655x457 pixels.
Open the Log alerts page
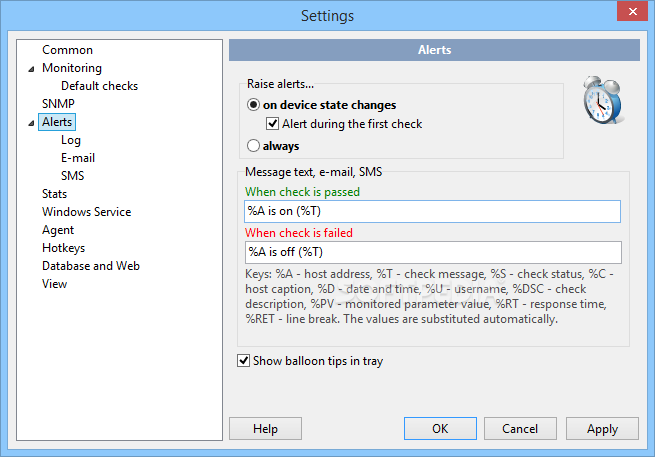(x=71, y=140)
